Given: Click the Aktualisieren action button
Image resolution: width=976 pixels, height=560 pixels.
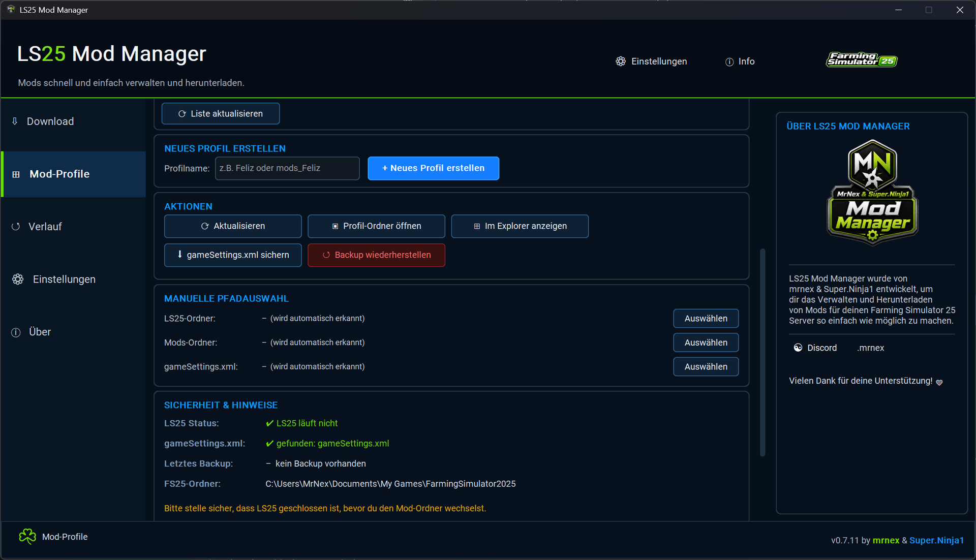Looking at the screenshot, I should (233, 226).
